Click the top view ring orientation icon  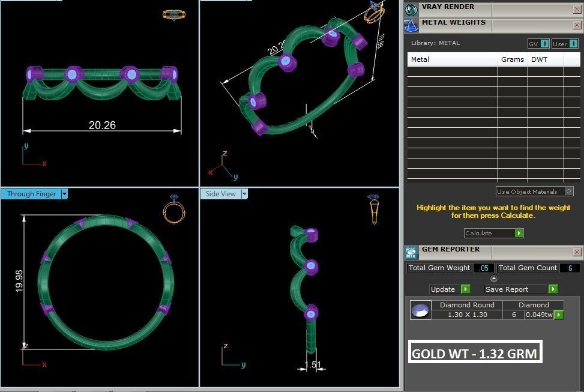tap(173, 15)
